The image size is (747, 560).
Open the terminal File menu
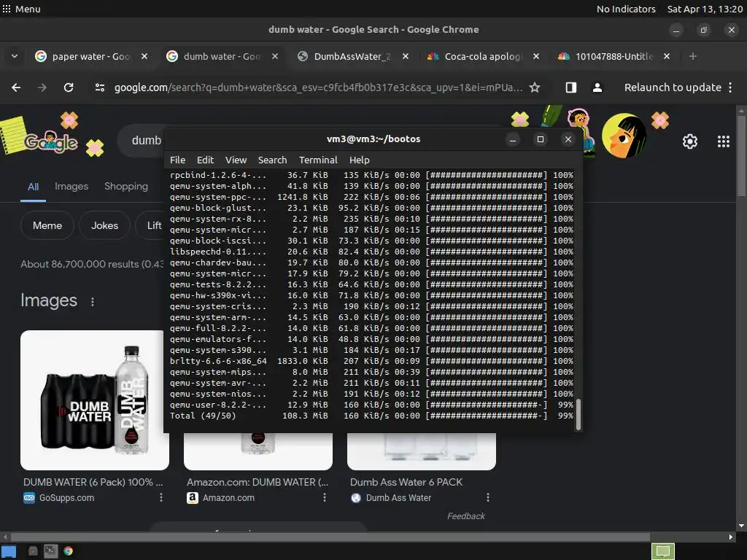pos(178,160)
